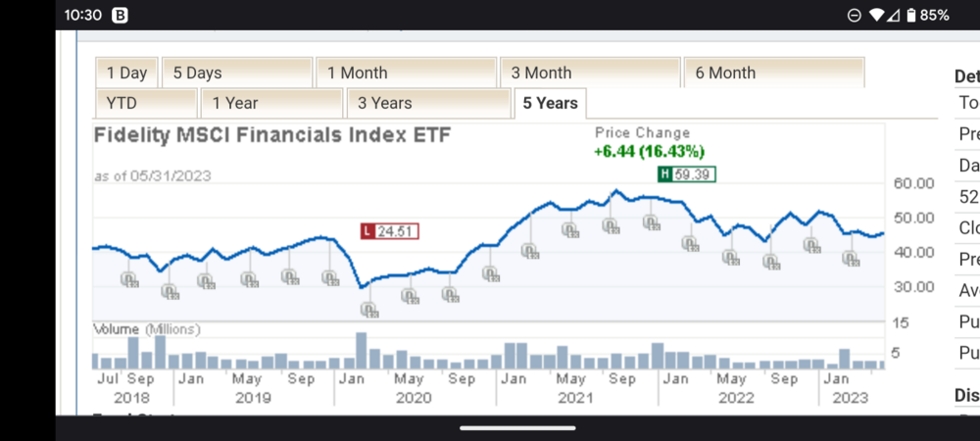The height and width of the screenshot is (441, 980).
Task: Switch to the 1 Year view
Action: coord(270,103)
